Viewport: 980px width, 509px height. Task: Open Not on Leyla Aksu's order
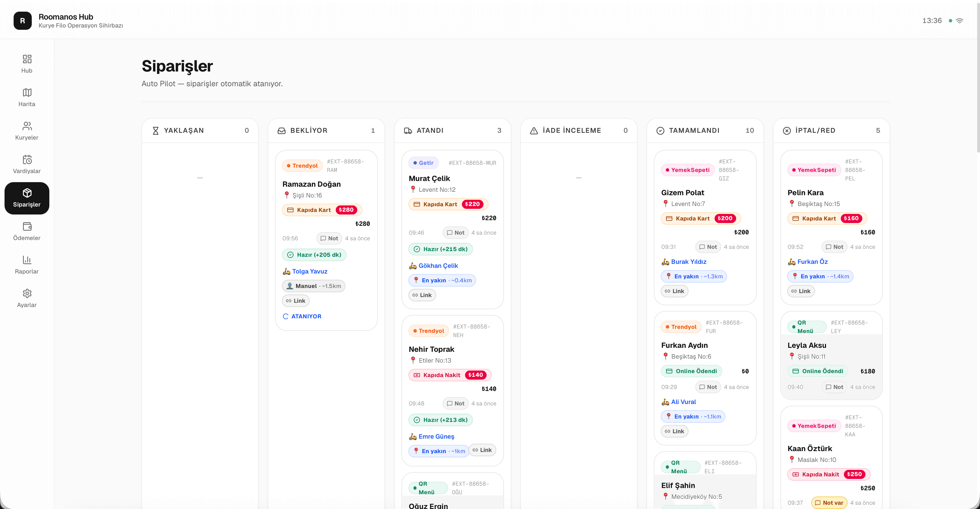[x=834, y=387]
